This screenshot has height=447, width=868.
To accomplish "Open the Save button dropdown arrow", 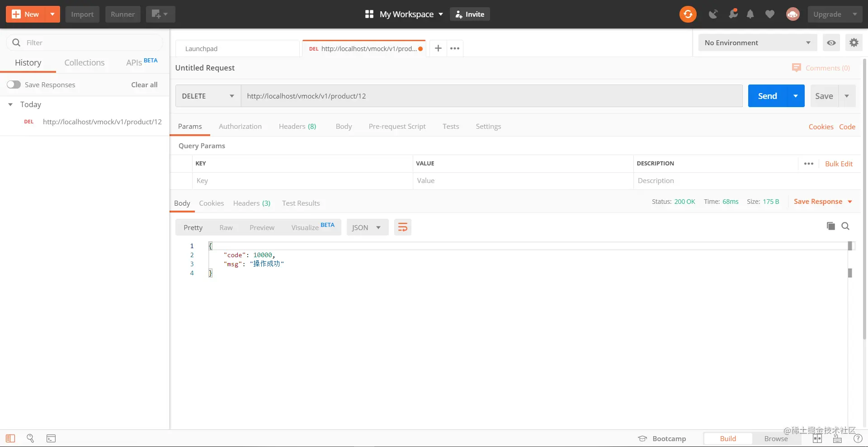I will [x=847, y=96].
